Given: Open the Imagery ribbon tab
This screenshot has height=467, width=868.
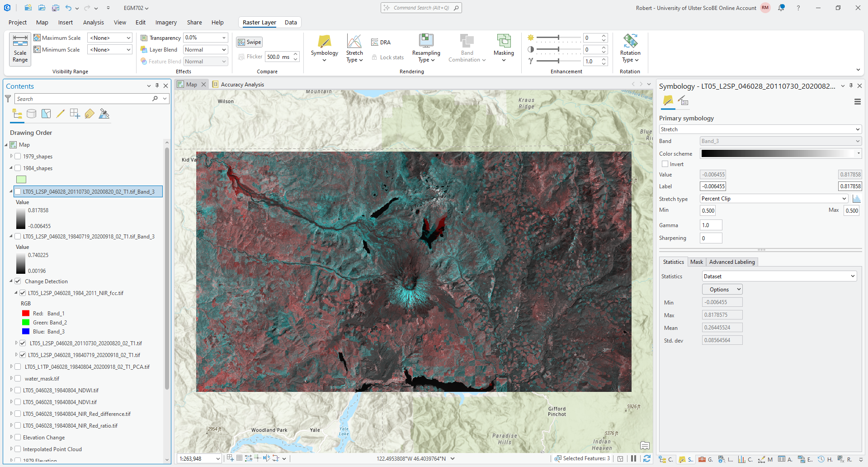Looking at the screenshot, I should [x=166, y=22].
